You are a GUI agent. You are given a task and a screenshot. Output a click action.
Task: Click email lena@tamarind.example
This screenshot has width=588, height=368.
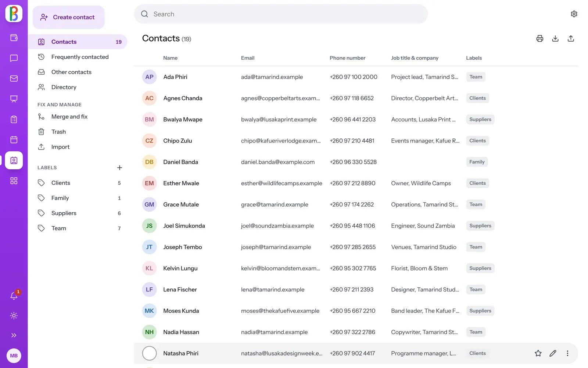[273, 290]
